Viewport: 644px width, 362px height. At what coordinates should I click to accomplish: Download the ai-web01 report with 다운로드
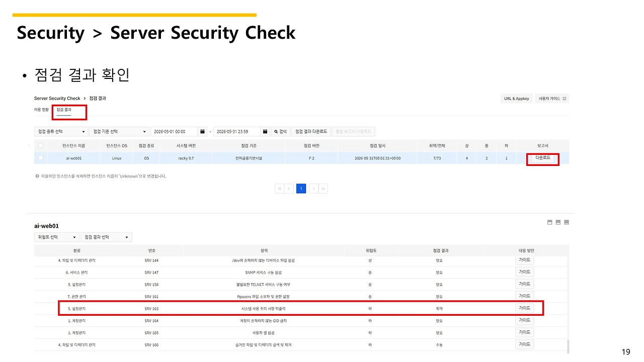tap(542, 158)
